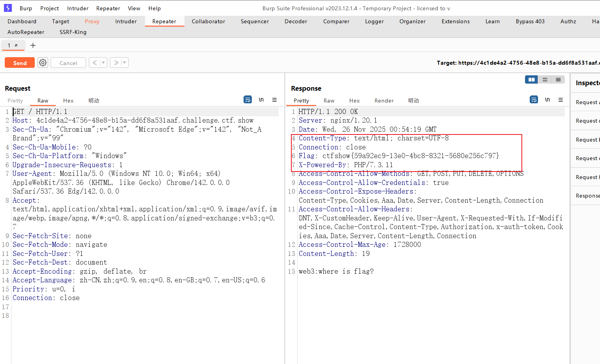The image size is (600, 364).
Task: Switch Response view to Raw
Action: click(329, 101)
